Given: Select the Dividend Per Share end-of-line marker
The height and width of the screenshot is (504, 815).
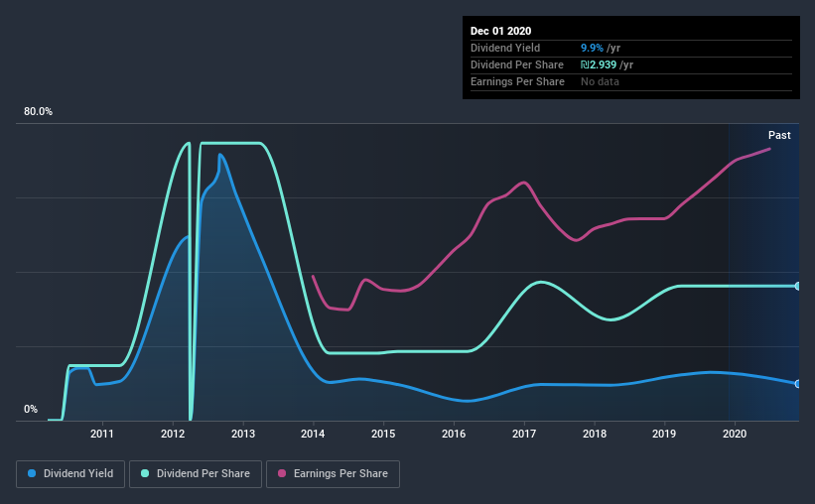Looking at the screenshot, I should (x=797, y=287).
